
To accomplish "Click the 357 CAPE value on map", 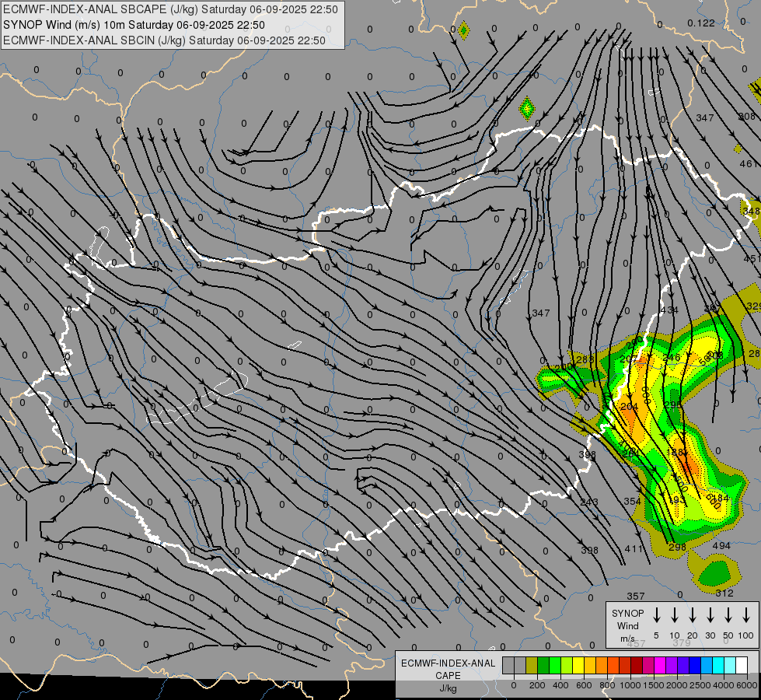I will 636,596.
